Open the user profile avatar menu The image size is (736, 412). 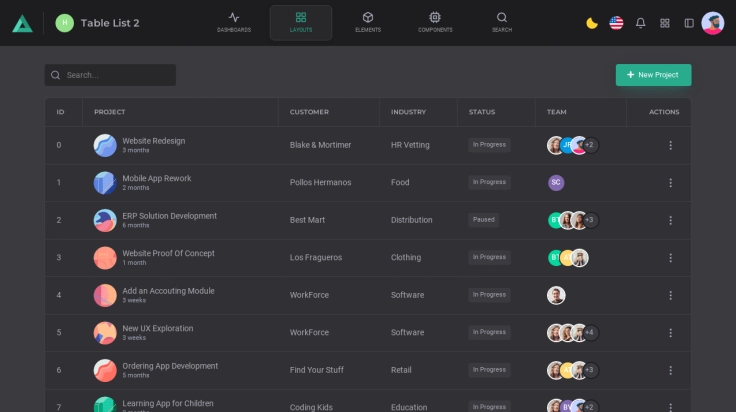point(713,23)
